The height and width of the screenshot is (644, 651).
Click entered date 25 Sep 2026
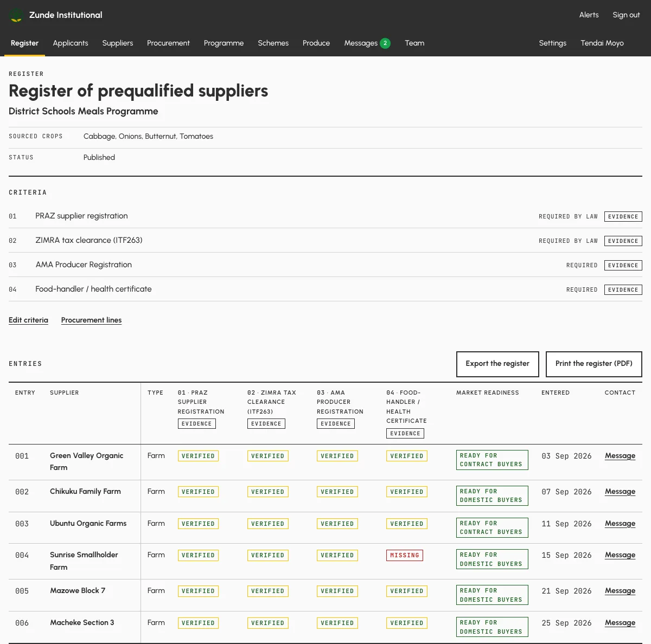coord(566,623)
